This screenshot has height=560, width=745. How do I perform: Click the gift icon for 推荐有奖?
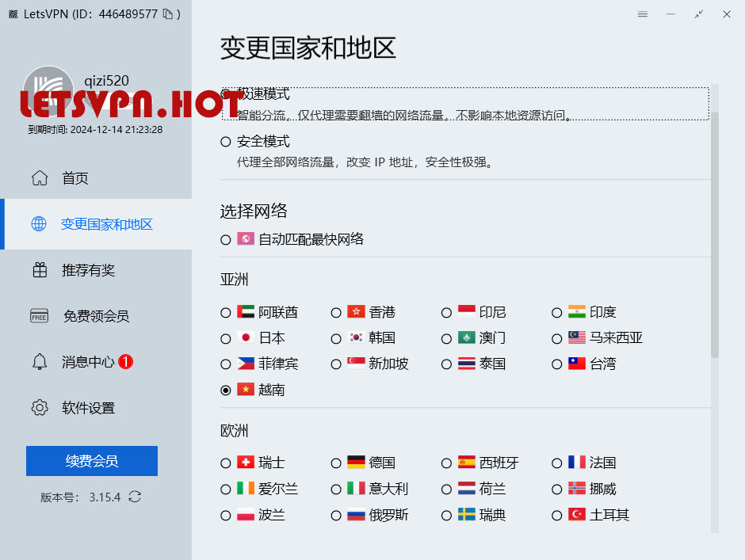pyautogui.click(x=40, y=270)
